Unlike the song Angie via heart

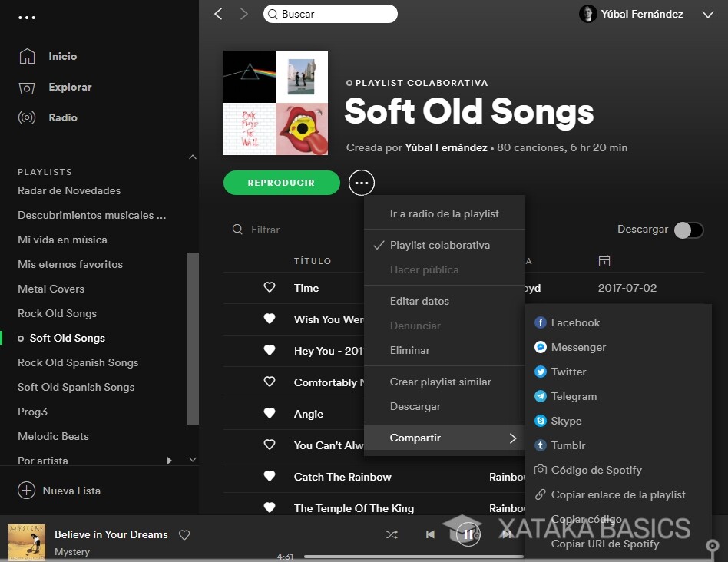(270, 413)
